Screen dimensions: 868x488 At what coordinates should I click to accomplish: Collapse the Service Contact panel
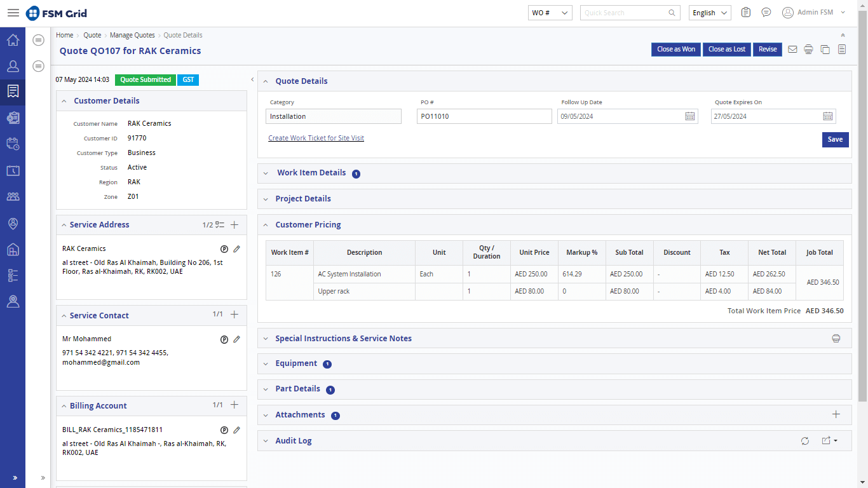click(x=64, y=316)
